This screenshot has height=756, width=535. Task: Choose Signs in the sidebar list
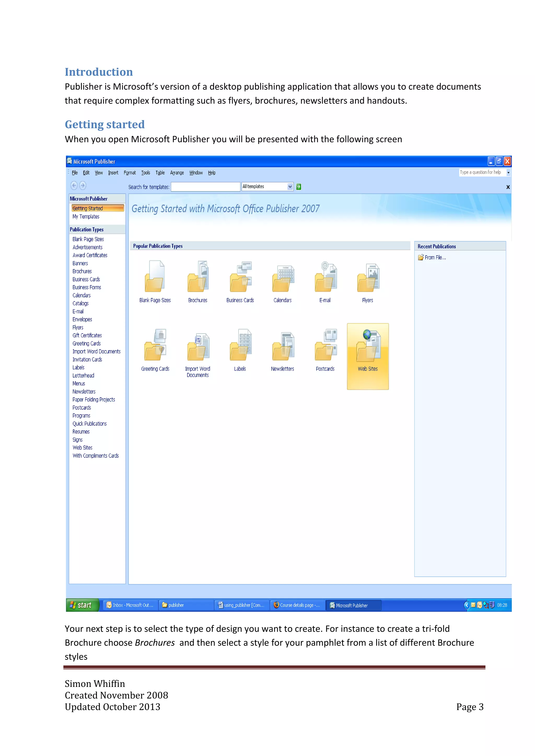click(x=77, y=440)
